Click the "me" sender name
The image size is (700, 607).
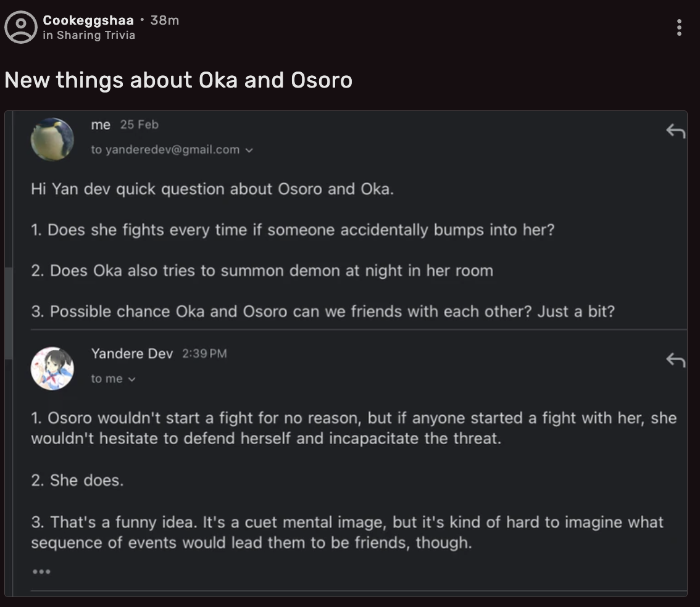click(x=101, y=125)
